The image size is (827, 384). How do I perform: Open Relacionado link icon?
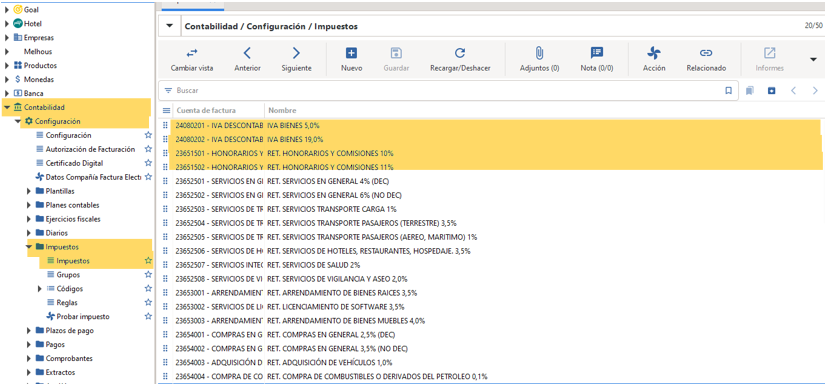[x=706, y=53]
